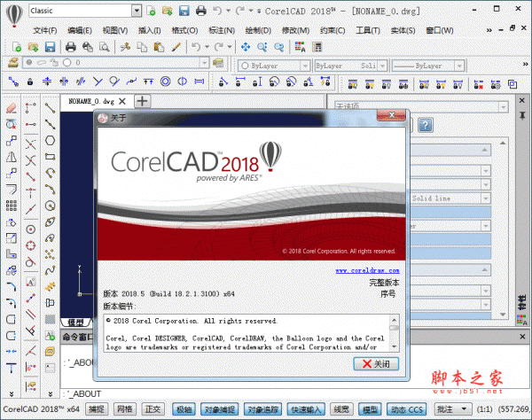The height and width of the screenshot is (420, 532).
Task: Open the 绘制(D) menu
Action: coord(258,30)
